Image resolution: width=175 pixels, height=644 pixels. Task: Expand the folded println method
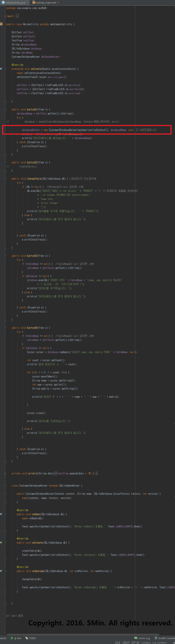click(x=5, y=473)
